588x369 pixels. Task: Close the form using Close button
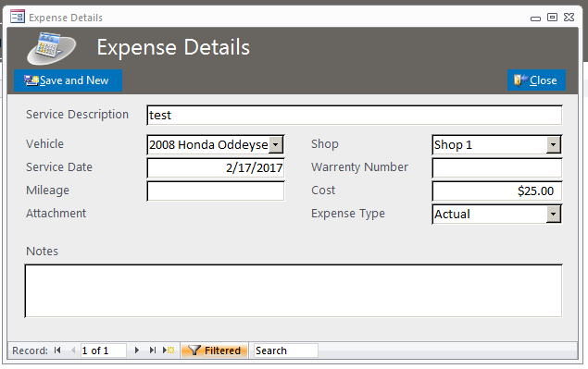click(x=536, y=80)
